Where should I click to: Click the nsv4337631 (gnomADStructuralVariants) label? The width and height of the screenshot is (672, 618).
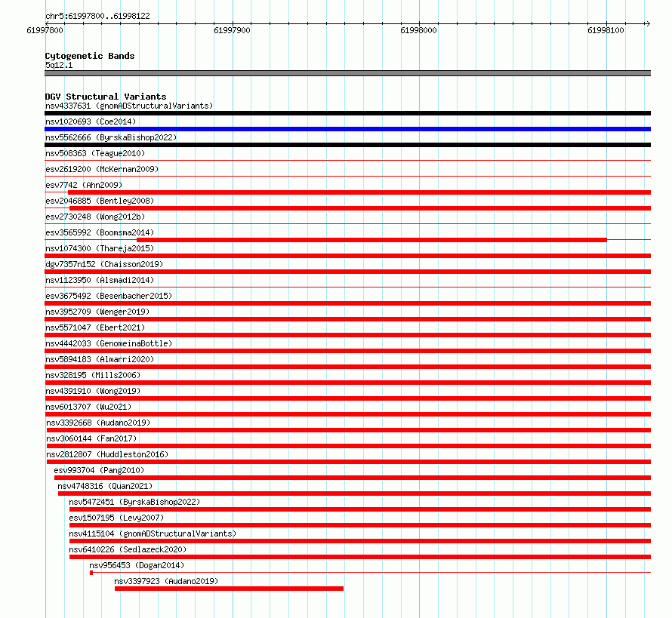[129, 106]
